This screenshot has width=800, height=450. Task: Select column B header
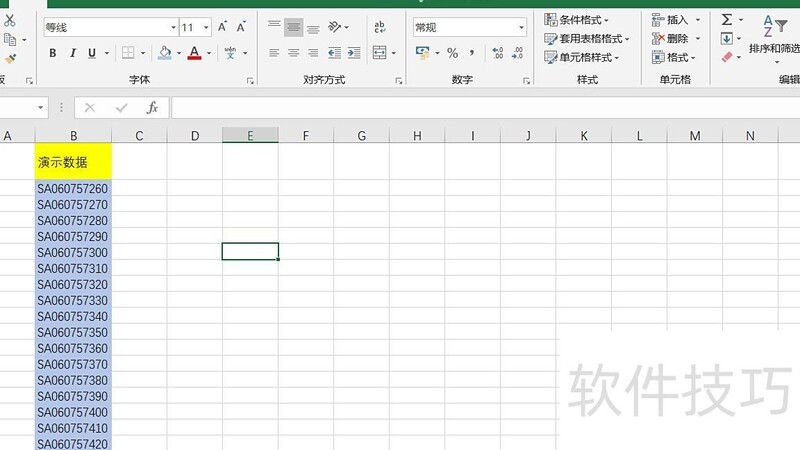tap(73, 136)
